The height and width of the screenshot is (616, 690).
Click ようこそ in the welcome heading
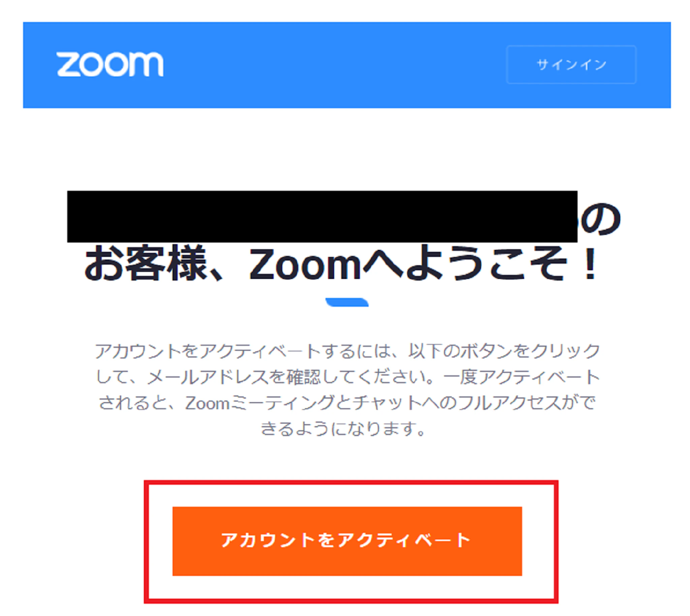[487, 263]
